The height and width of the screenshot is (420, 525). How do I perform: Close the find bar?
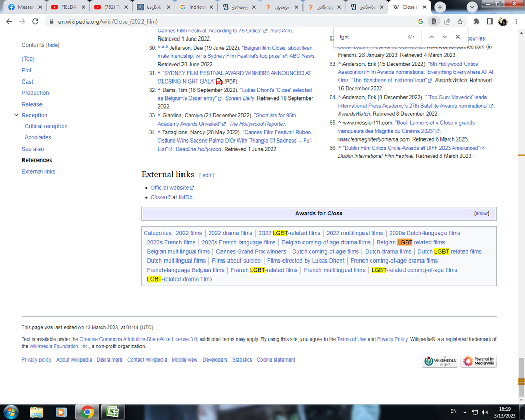click(458, 37)
